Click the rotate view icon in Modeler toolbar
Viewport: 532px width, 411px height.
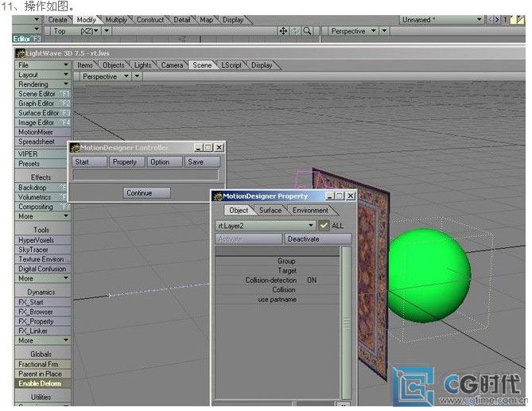coord(295,31)
